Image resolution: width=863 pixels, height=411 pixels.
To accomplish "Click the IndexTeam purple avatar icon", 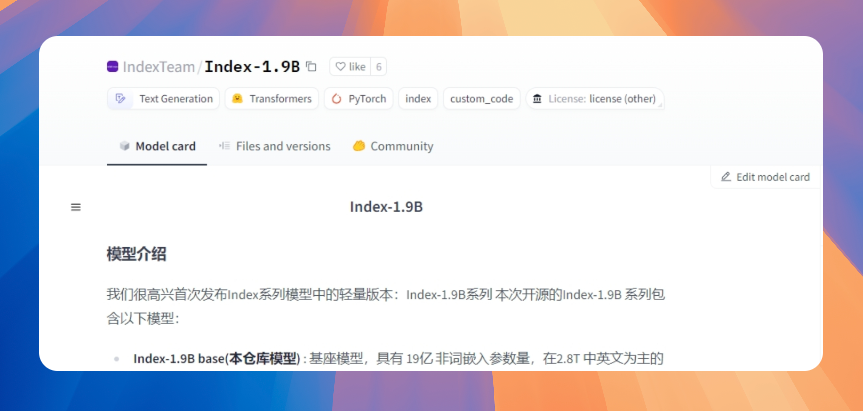I will click(x=112, y=67).
